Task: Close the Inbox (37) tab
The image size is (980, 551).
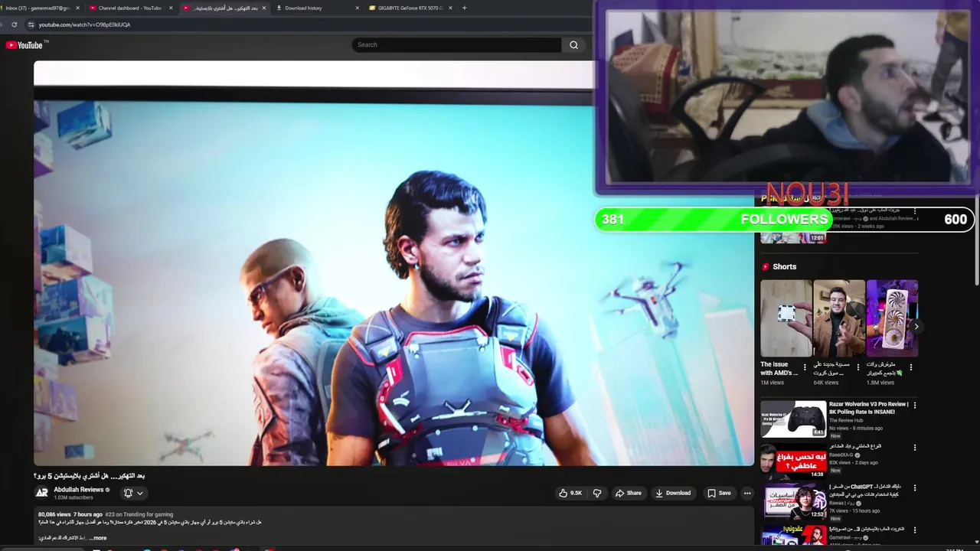Action: click(x=77, y=8)
